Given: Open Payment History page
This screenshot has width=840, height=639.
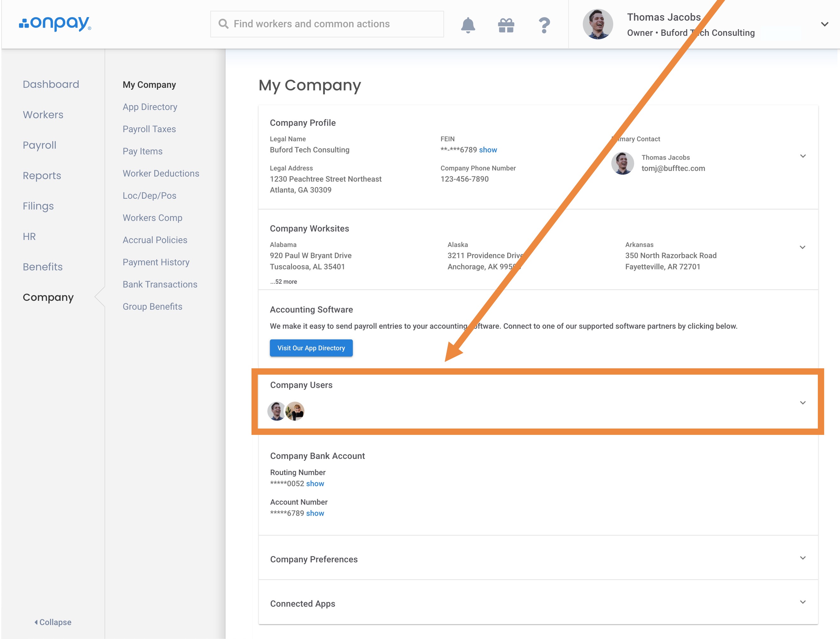Looking at the screenshot, I should click(156, 262).
